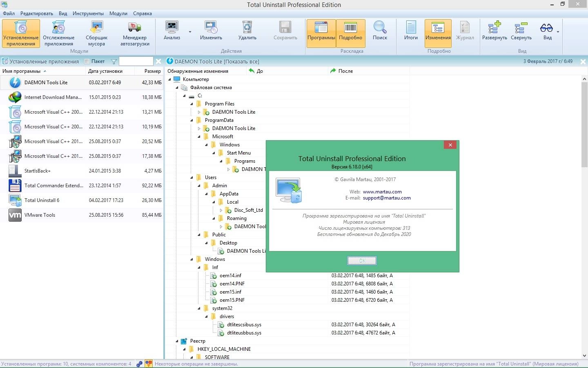This screenshot has width=588, height=368.
Task: Collapse the Компьютер tree node
Action: coord(169,79)
